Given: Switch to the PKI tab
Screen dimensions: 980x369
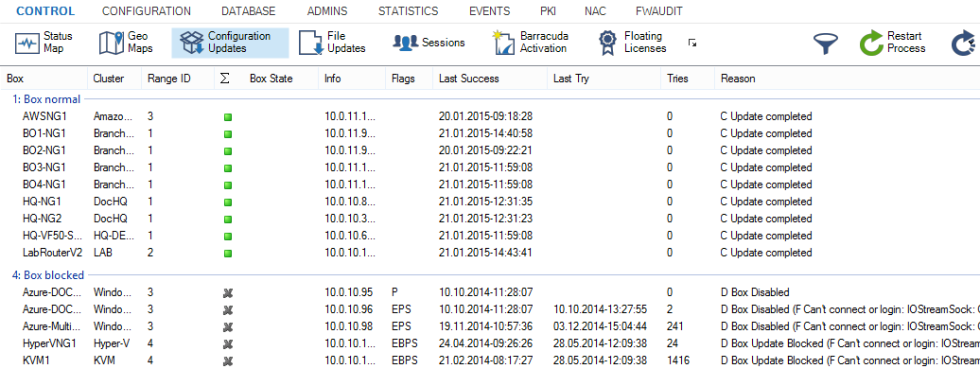Looking at the screenshot, I should coord(548,11).
